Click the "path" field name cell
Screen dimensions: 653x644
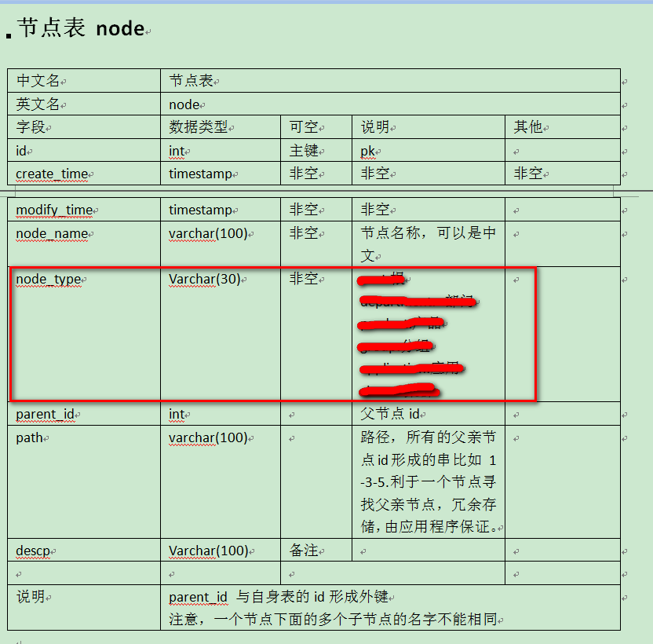pyautogui.click(x=29, y=437)
